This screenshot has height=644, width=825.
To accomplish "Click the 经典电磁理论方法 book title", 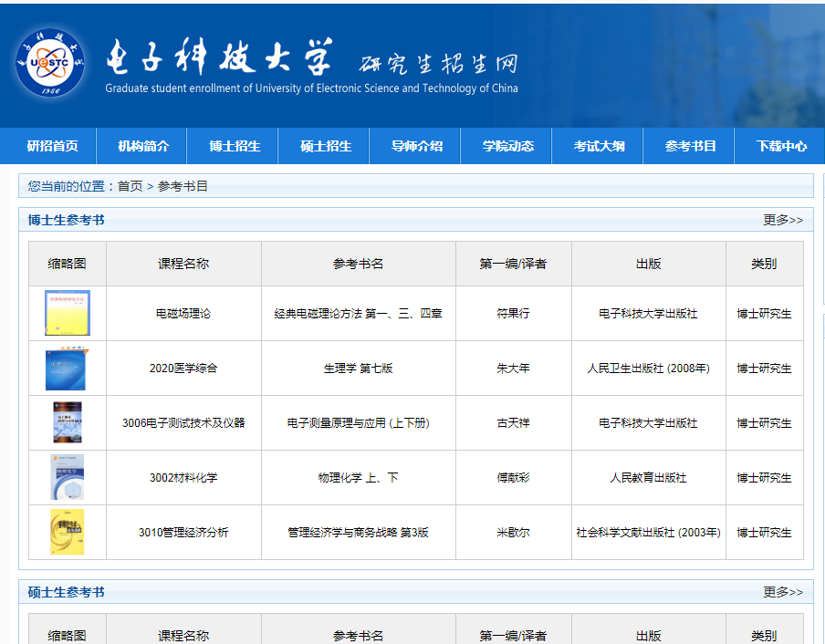I will (x=358, y=314).
